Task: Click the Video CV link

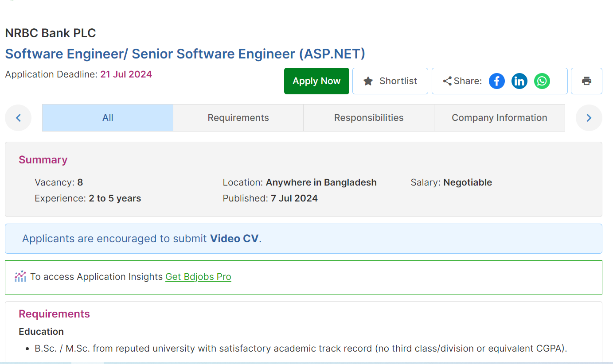Action: click(x=234, y=239)
